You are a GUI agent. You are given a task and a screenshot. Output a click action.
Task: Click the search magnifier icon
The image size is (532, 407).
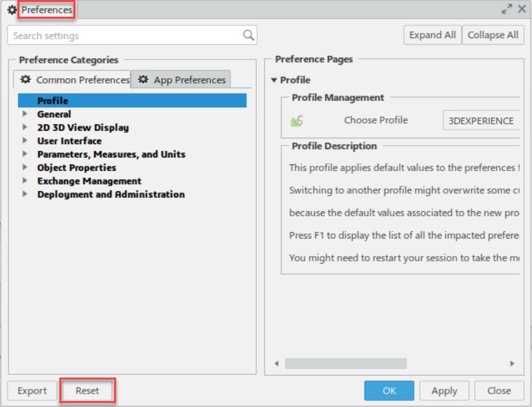point(248,35)
